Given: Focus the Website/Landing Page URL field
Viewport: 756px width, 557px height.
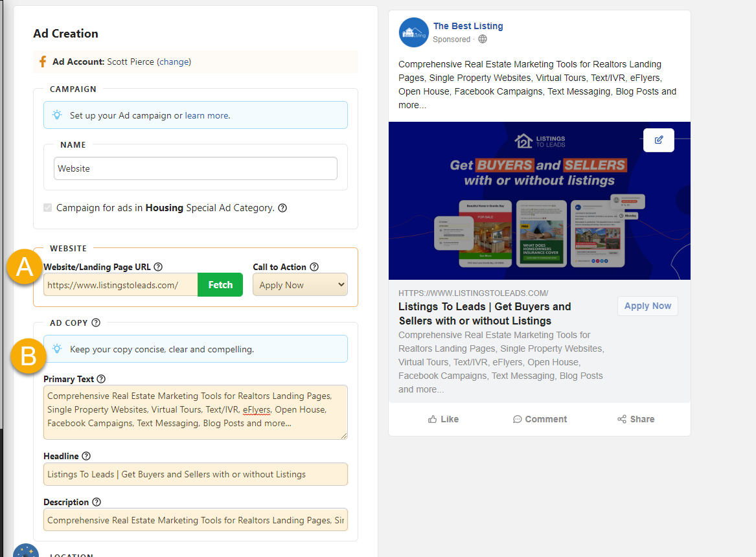Looking at the screenshot, I should tap(120, 285).
